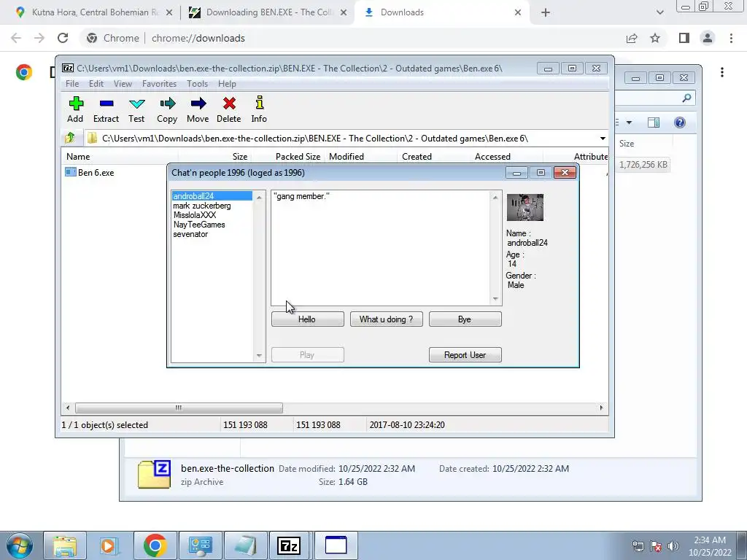The height and width of the screenshot is (560, 747).
Task: Click androball24's profile picture
Action: click(x=525, y=207)
